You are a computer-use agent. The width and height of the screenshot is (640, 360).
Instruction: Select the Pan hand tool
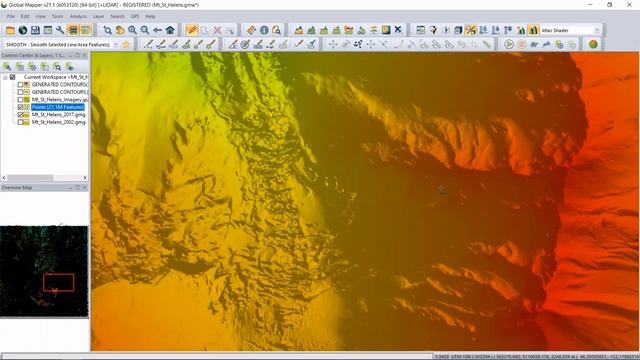[120, 30]
